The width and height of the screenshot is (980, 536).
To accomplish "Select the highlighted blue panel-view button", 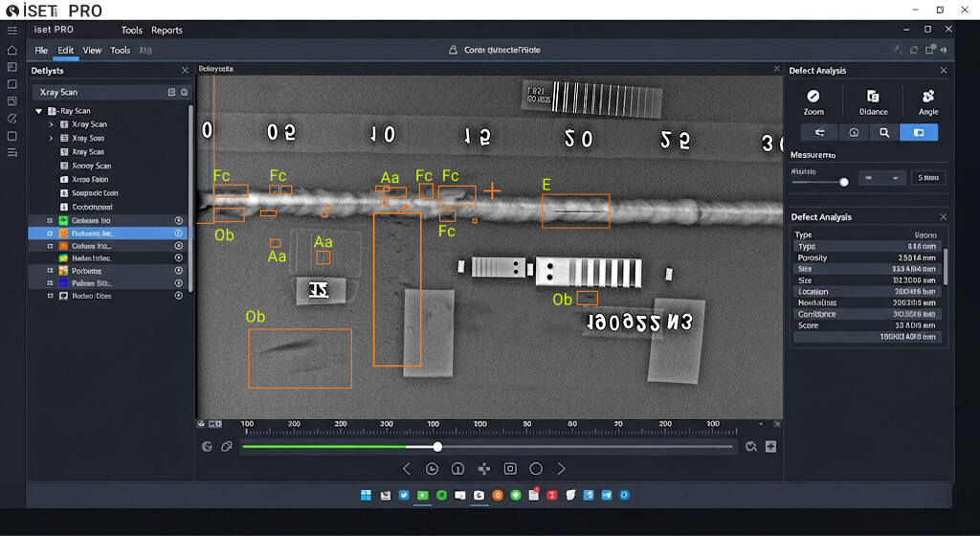I will click(x=918, y=132).
